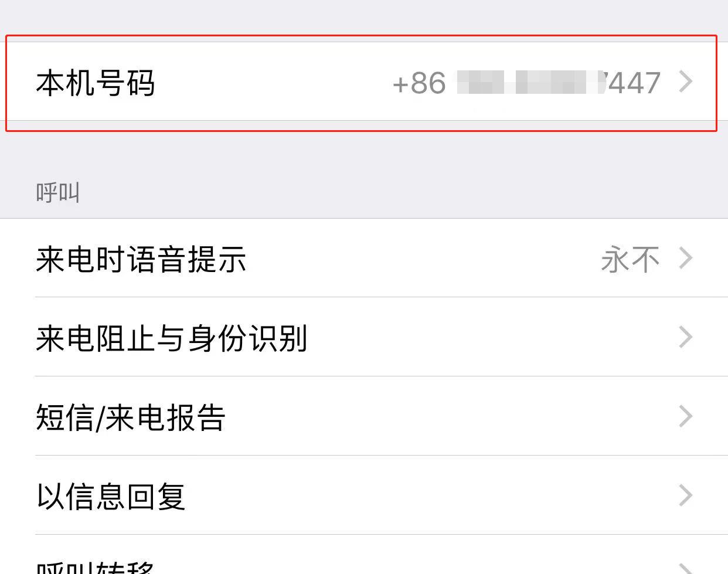
Task: Tap the 呼叫 section header
Action: tap(57, 192)
